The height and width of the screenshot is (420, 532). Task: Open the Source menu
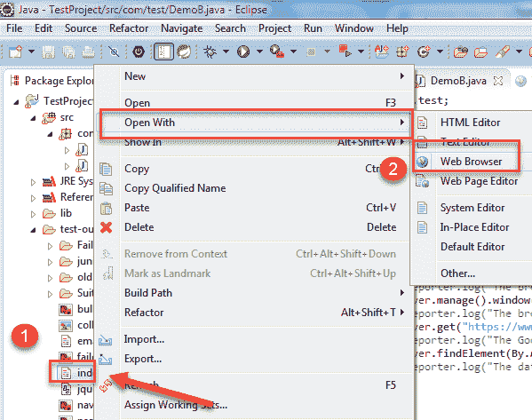pyautogui.click(x=81, y=28)
